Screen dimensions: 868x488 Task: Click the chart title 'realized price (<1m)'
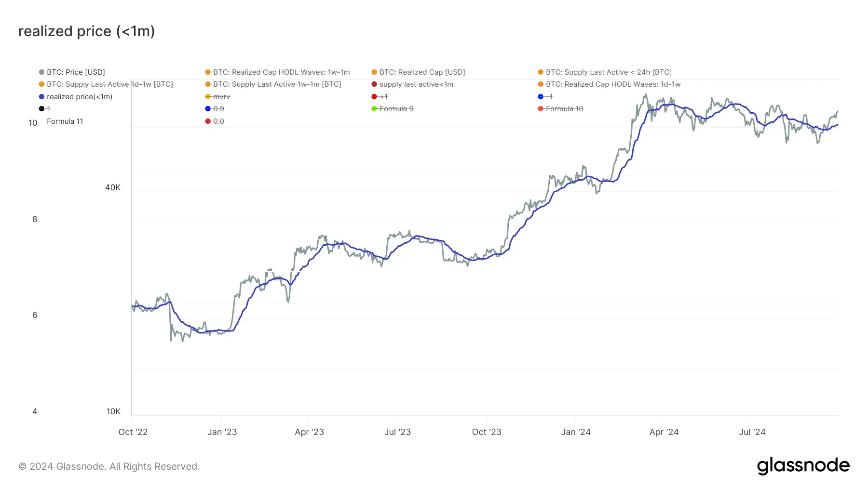pyautogui.click(x=86, y=31)
